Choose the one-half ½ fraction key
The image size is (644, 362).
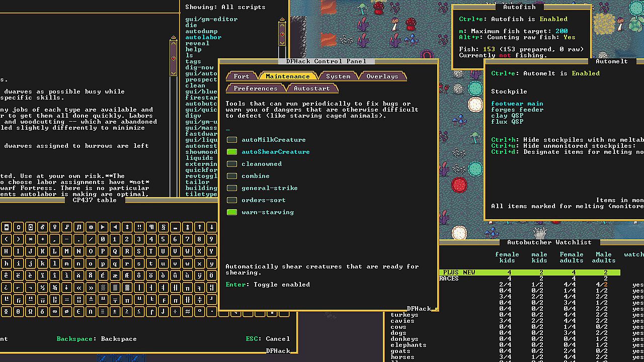(42, 287)
